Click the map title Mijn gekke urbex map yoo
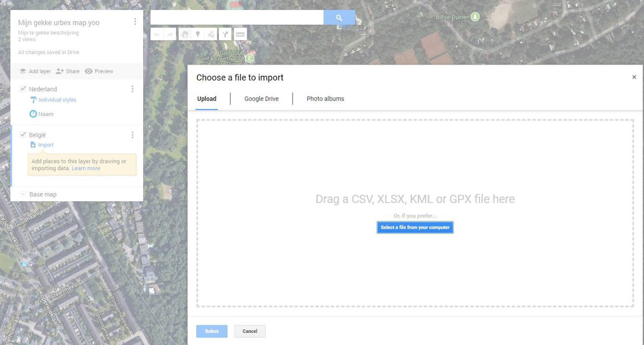This screenshot has height=345, width=644. click(x=59, y=23)
